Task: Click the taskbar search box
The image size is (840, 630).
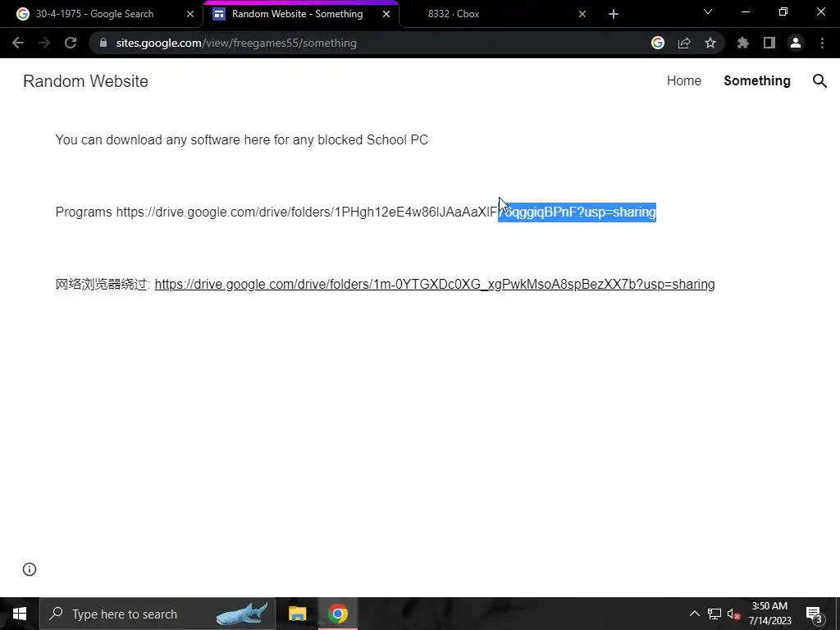Action: click(x=157, y=614)
